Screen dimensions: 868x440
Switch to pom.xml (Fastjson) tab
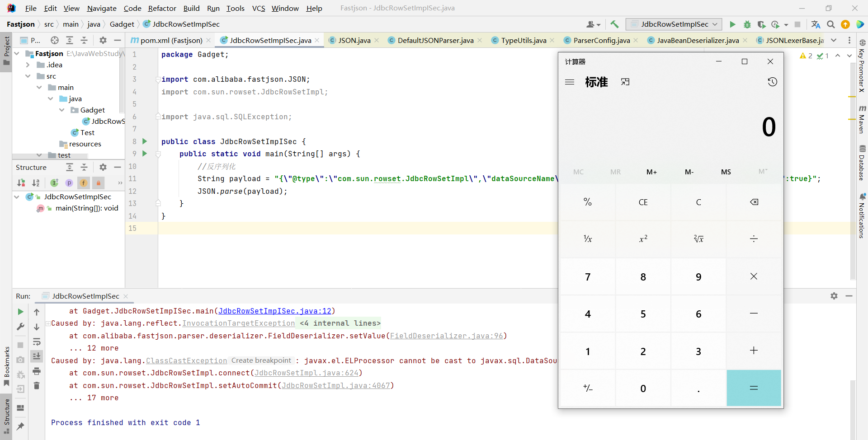coord(171,40)
